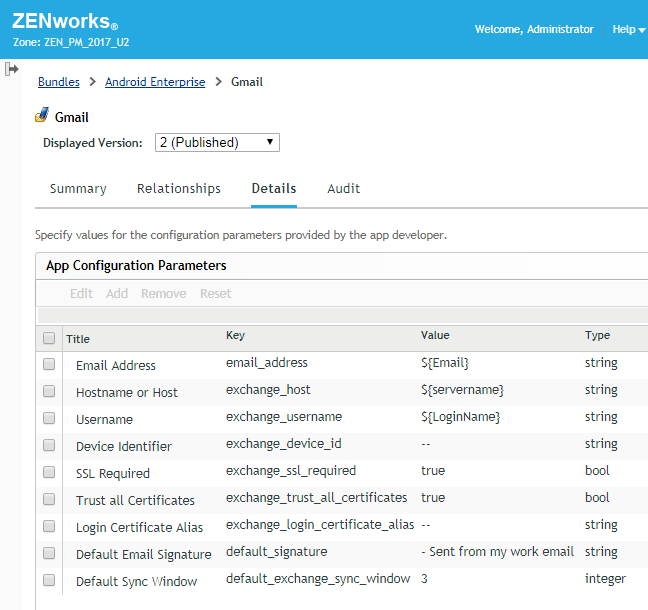Open the Displayed Version dropdown
This screenshot has height=610, width=648.
[x=217, y=143]
